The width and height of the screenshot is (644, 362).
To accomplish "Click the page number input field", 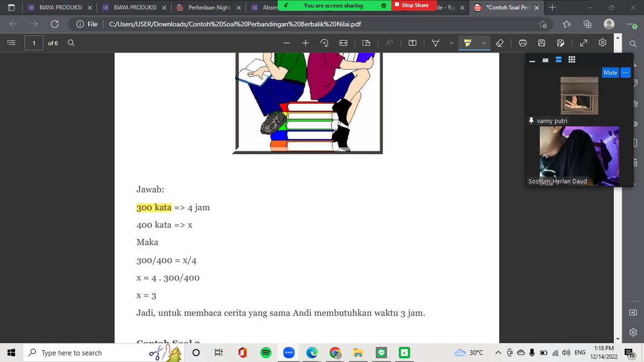I will pyautogui.click(x=34, y=43).
